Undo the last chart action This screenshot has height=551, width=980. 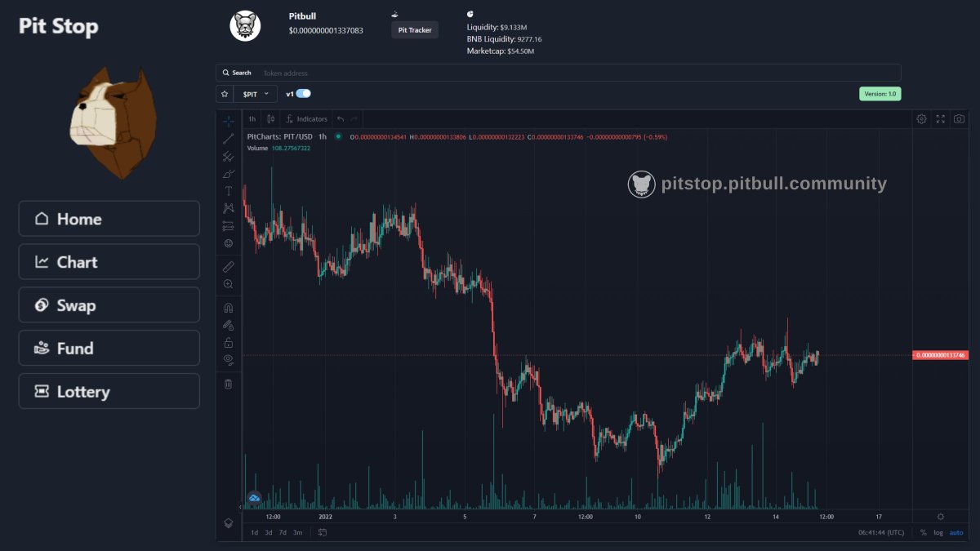coord(341,119)
